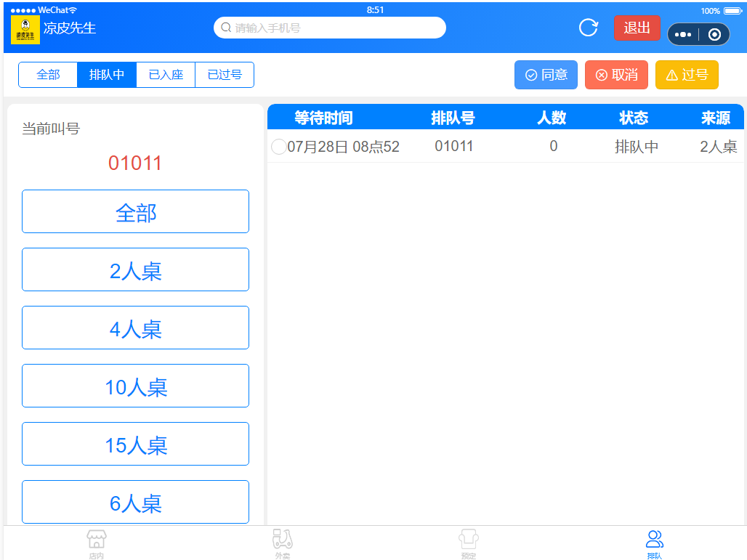
Task: Open the 排队 queue icon
Action: tap(654, 540)
